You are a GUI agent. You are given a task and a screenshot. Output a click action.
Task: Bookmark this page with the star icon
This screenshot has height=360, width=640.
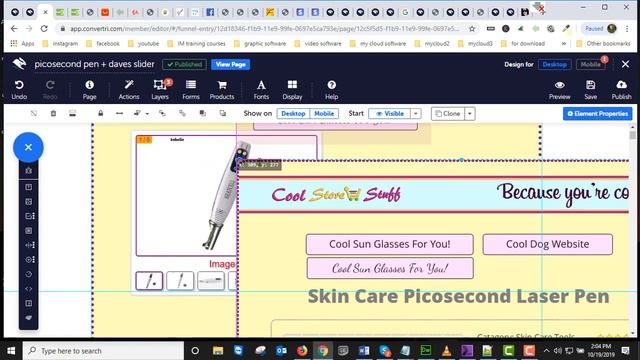point(472,29)
